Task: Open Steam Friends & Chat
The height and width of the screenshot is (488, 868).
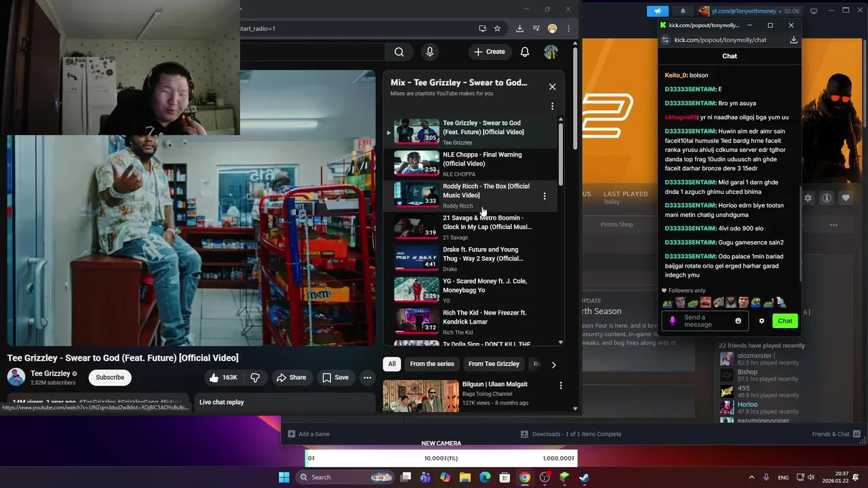Action: (836, 434)
